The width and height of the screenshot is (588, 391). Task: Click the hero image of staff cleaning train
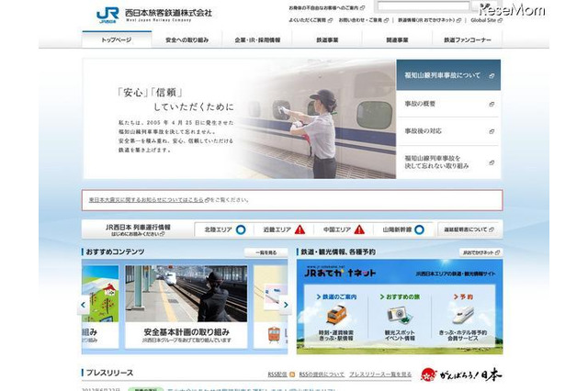(316, 119)
